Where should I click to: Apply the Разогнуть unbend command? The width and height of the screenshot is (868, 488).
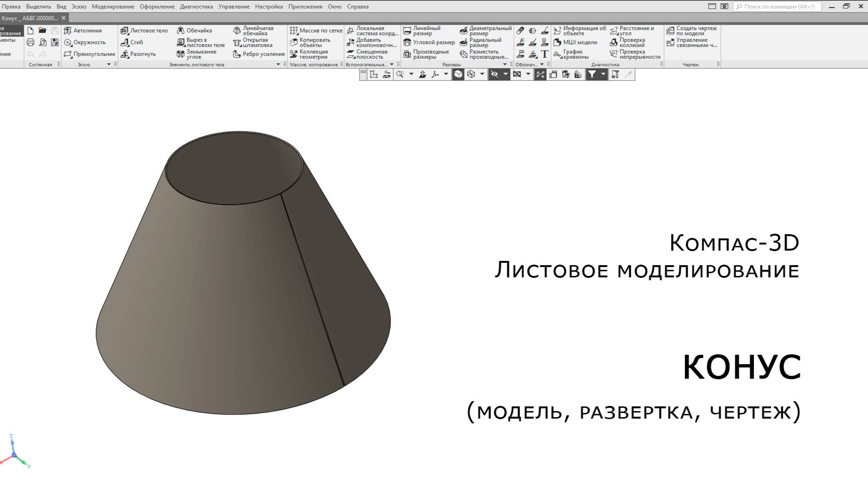click(x=138, y=54)
